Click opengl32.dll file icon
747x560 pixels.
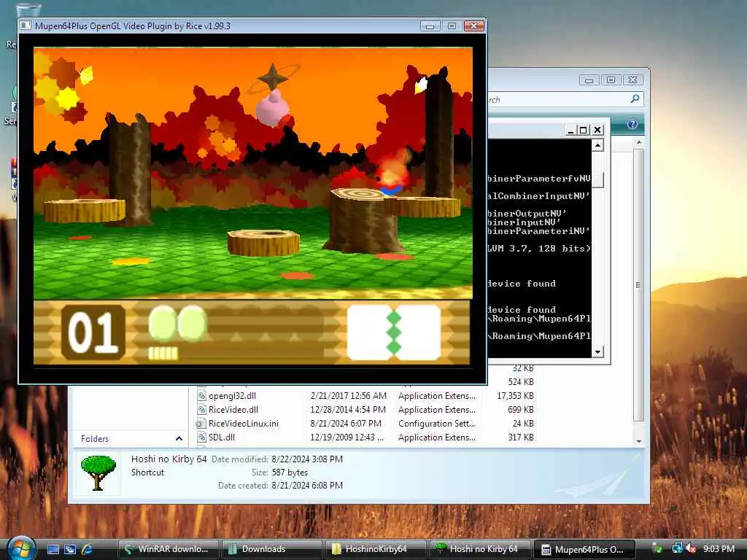[201, 396]
